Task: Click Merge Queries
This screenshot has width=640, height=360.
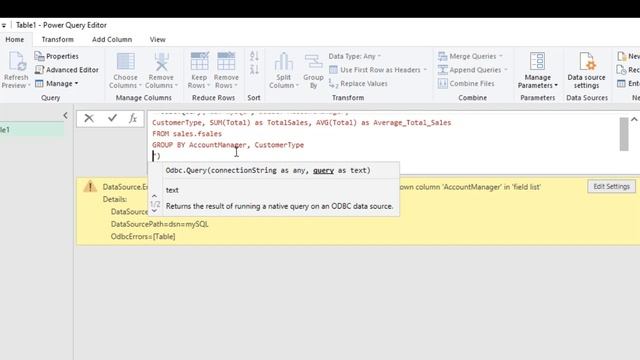Action: tap(470, 56)
